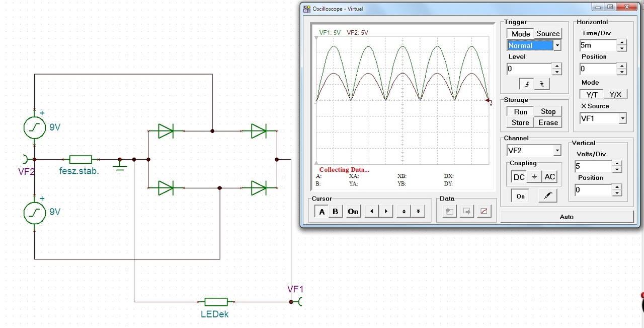The image size is (644, 328).
Task: Select trigger Mode button
Action: click(x=521, y=34)
